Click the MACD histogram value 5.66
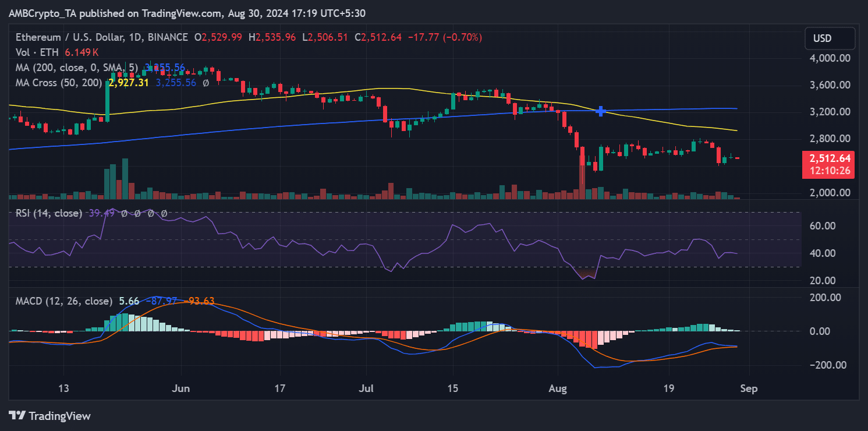Viewport: 868px width, 431px height. 129,301
